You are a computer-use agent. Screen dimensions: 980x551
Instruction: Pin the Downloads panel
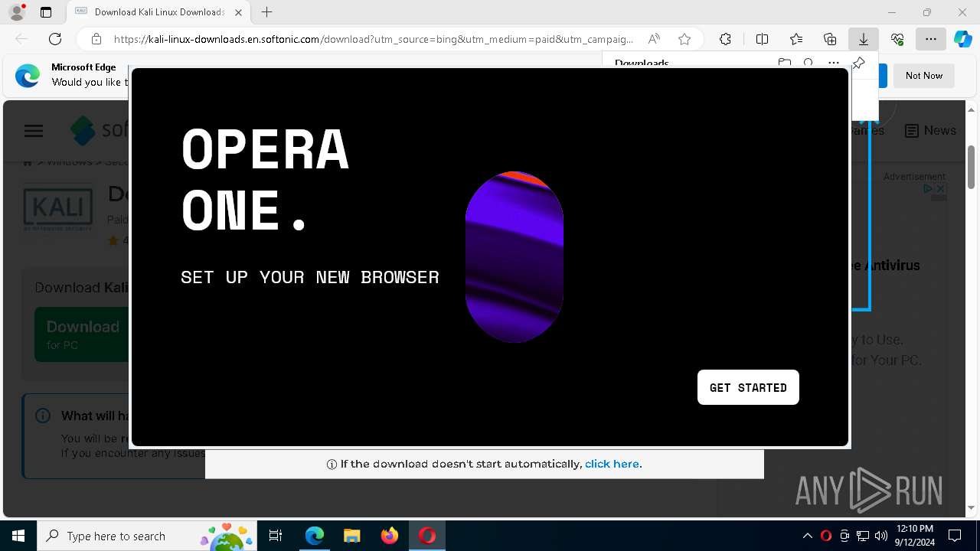858,63
